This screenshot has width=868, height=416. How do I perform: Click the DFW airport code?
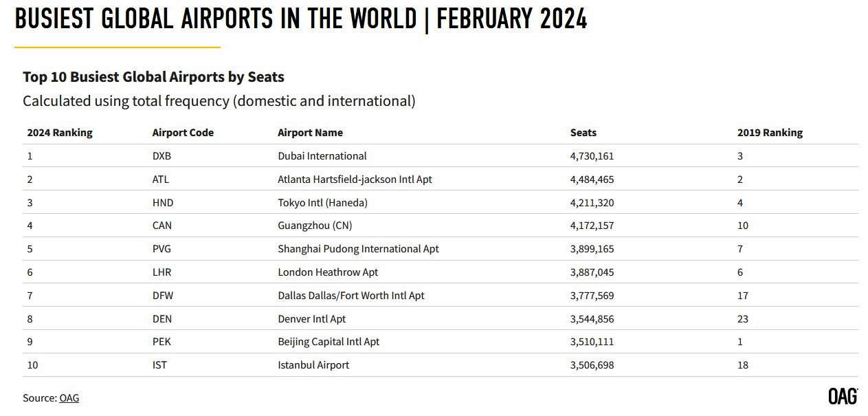(163, 296)
